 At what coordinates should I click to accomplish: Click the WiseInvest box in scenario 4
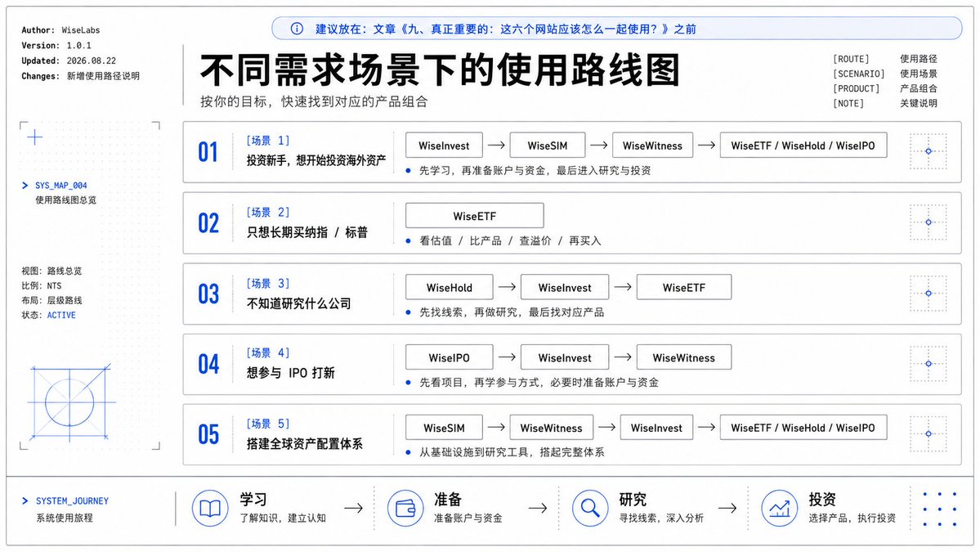564,357
